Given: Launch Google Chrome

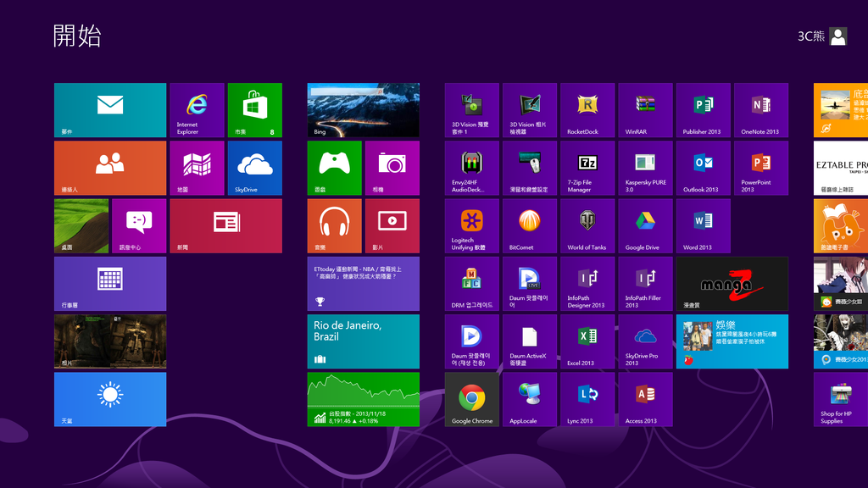Looking at the screenshot, I should tap(471, 400).
